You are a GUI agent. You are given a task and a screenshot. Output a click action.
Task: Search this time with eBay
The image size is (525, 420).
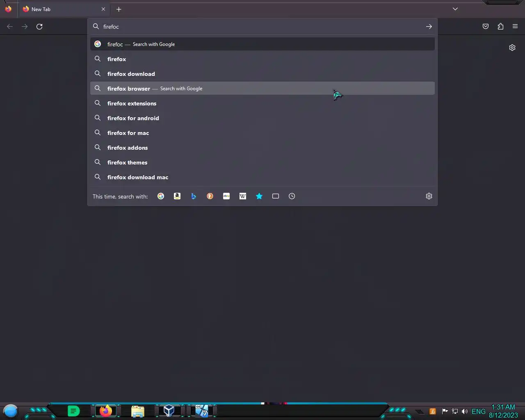click(226, 196)
